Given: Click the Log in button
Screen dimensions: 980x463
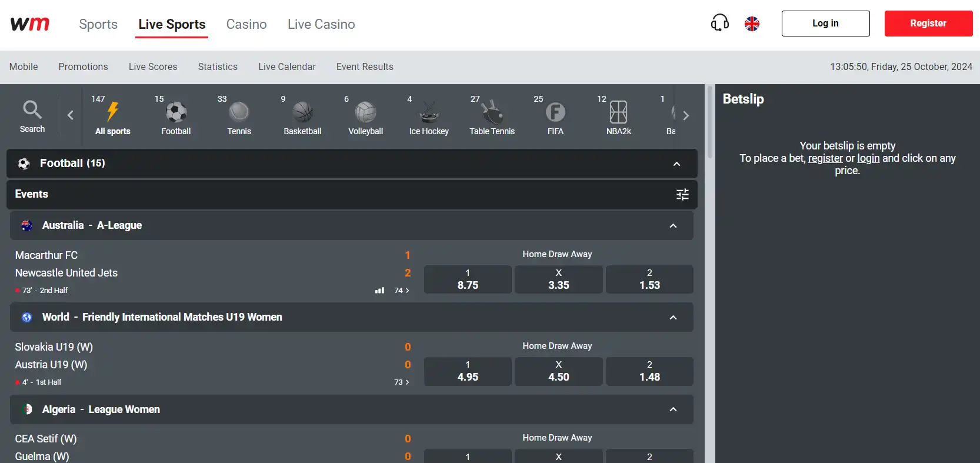Looking at the screenshot, I should coord(825,24).
